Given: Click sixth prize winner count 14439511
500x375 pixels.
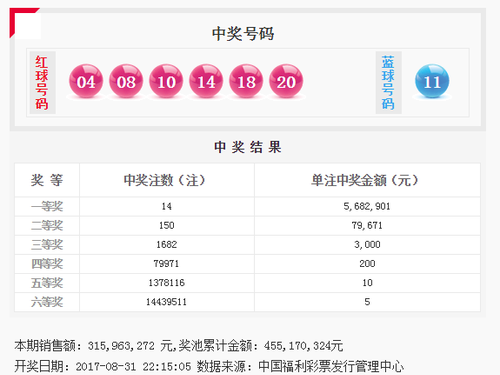Looking at the screenshot, I should click(166, 302).
